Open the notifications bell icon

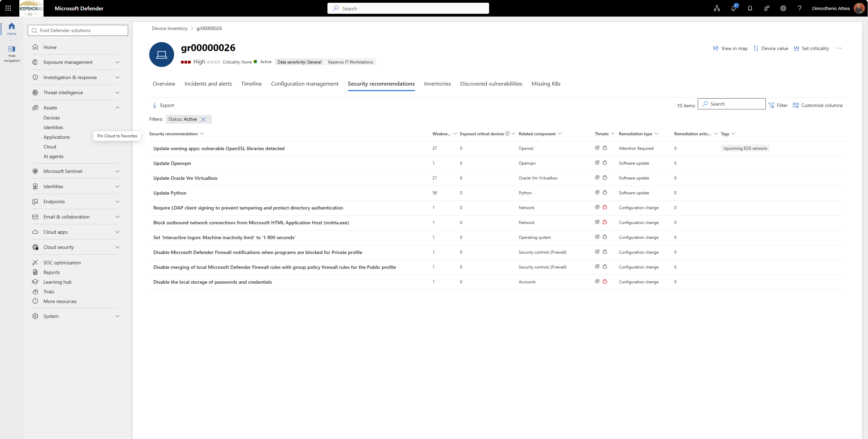click(750, 8)
